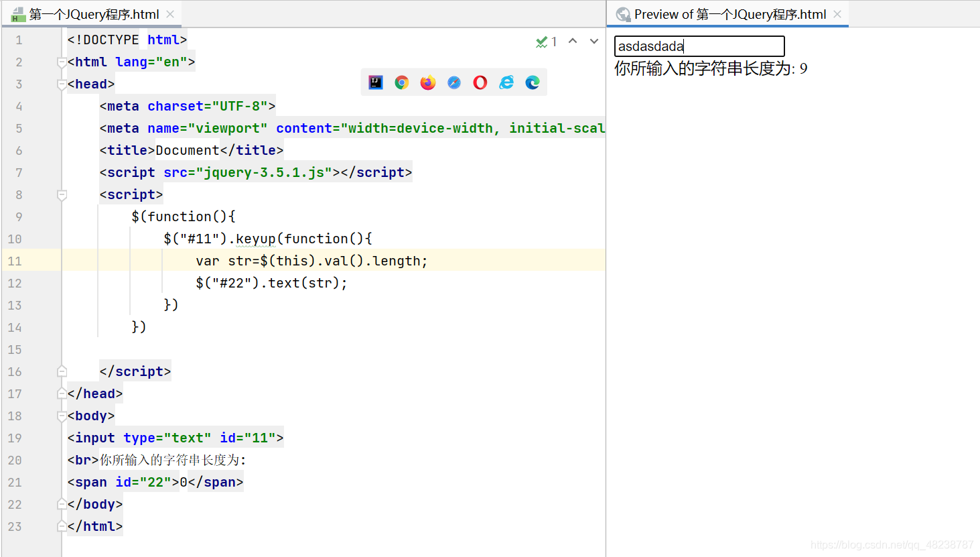
Task: Open page in Opera browser
Action: 480,82
